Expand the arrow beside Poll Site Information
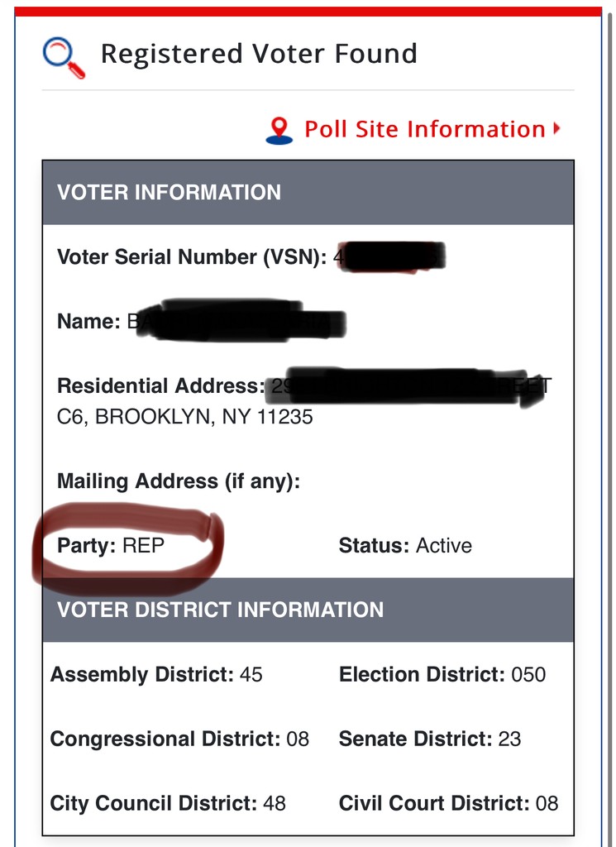This screenshot has width=616, height=847. [x=557, y=129]
